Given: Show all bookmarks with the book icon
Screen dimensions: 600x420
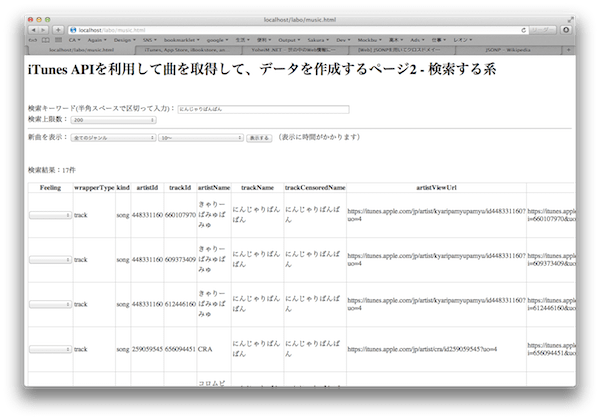Looking at the screenshot, I should pos(46,40).
